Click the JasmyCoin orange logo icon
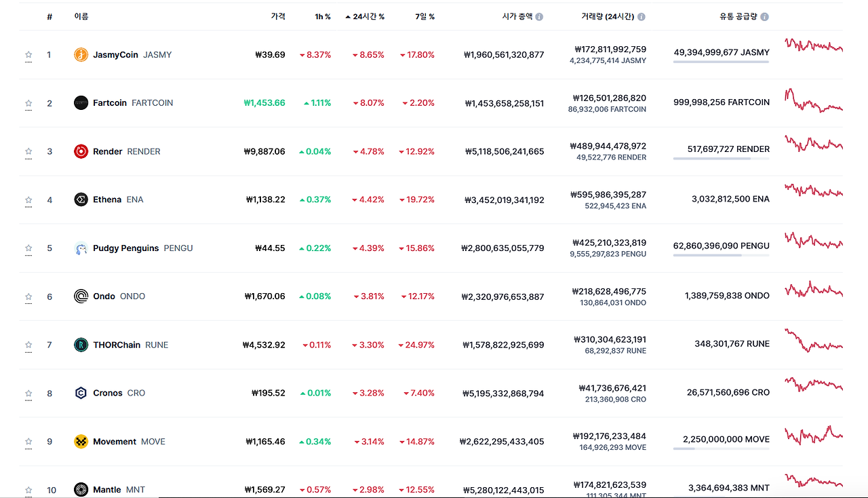 pyautogui.click(x=81, y=54)
